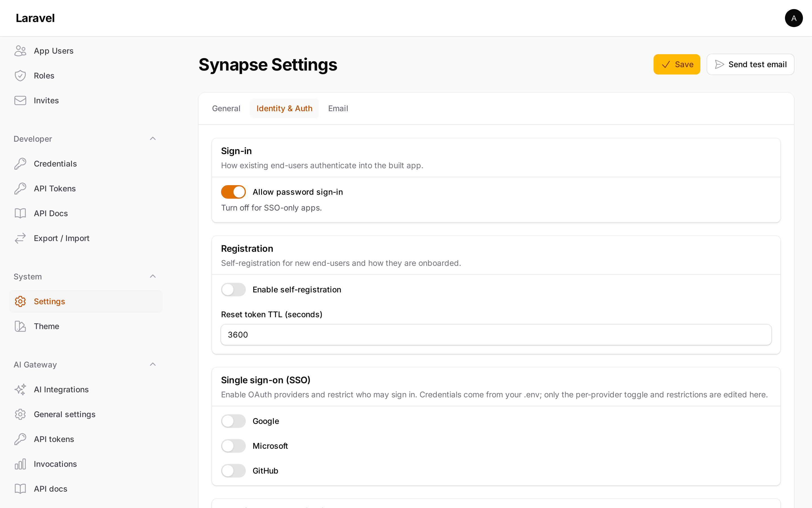Screen dimensions: 812x508
Task: Collapse the Developer sidebar section
Action: (x=153, y=138)
